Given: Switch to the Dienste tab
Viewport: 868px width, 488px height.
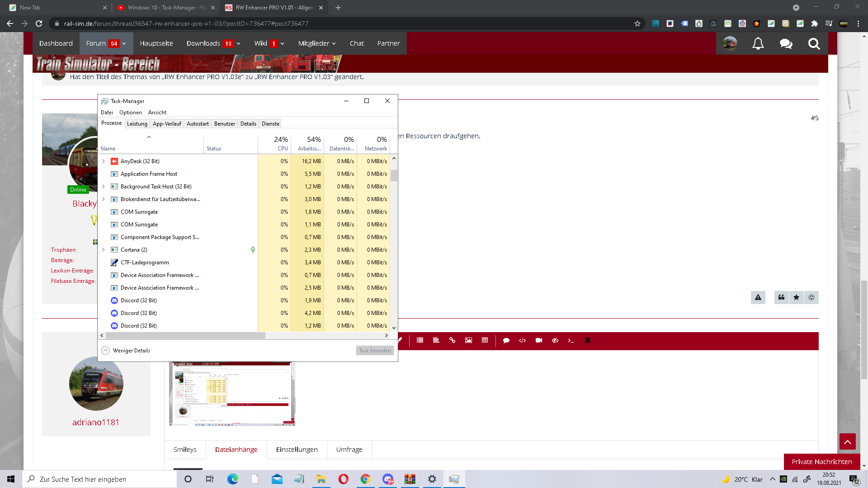Looking at the screenshot, I should coord(270,124).
